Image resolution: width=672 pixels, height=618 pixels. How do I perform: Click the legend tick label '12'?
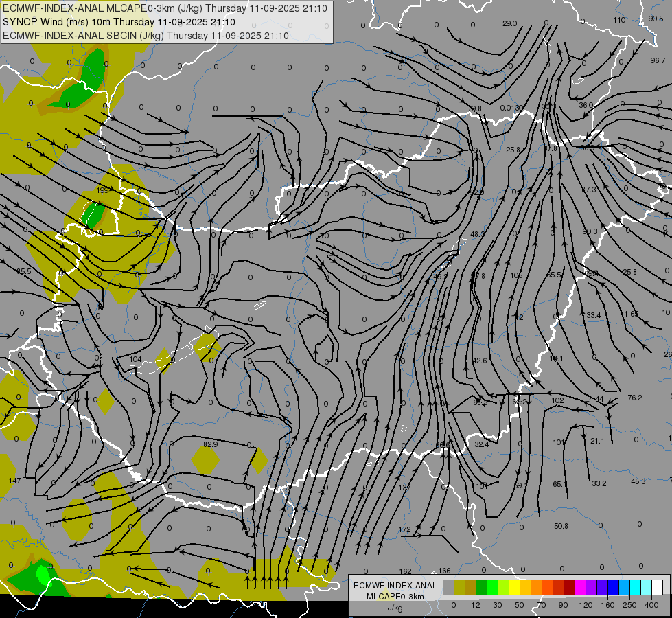[x=476, y=605]
